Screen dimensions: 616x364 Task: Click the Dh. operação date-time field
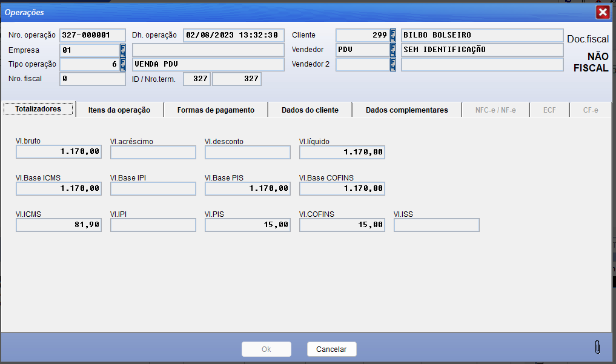233,35
